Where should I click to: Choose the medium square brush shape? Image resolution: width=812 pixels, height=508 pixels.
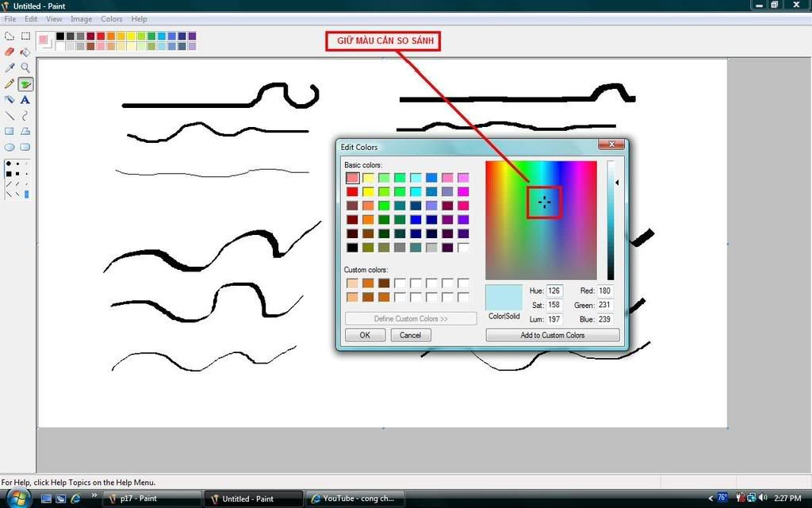click(x=17, y=174)
